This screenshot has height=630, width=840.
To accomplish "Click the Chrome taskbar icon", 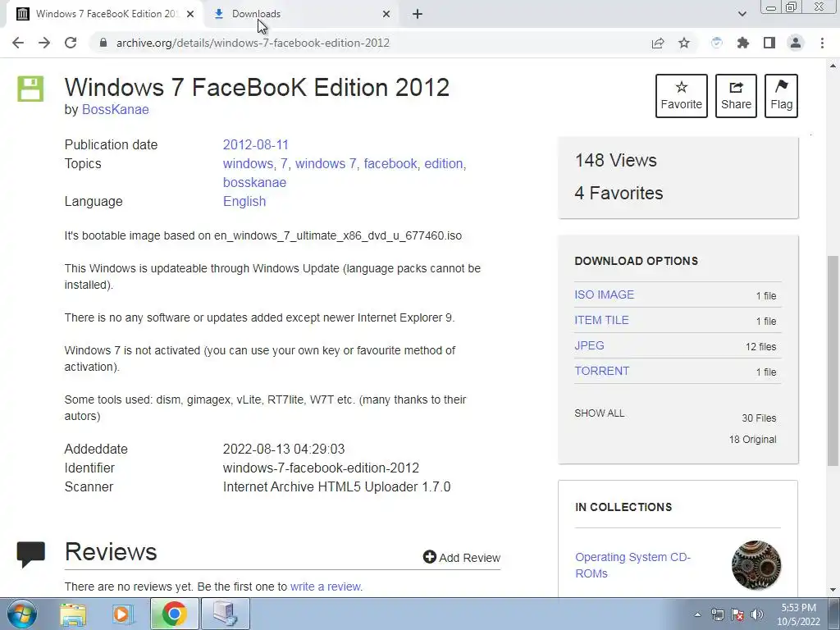I will point(174,614).
